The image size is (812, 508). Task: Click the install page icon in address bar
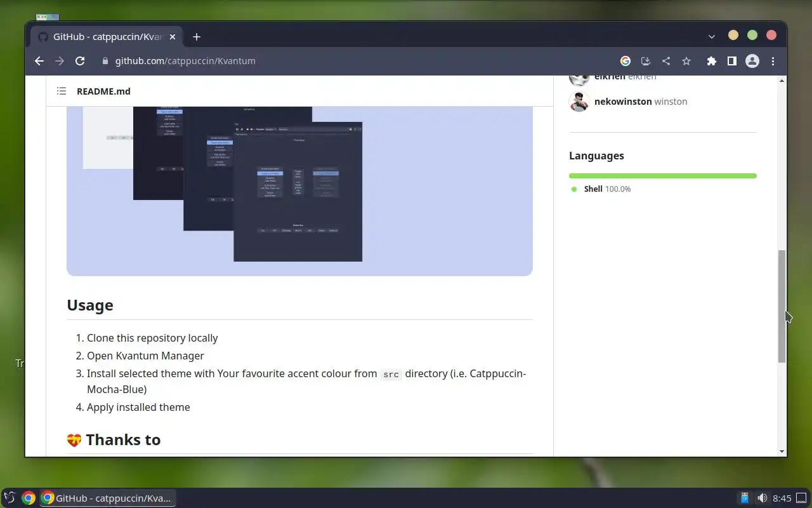click(646, 61)
